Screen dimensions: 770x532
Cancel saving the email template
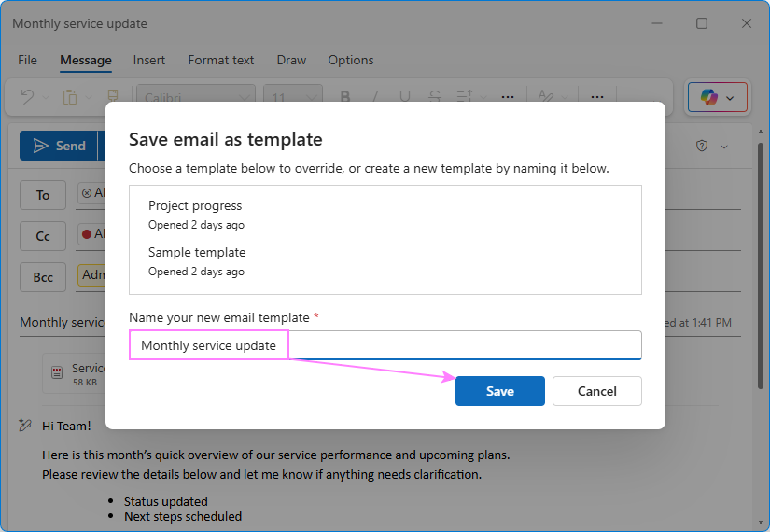596,391
